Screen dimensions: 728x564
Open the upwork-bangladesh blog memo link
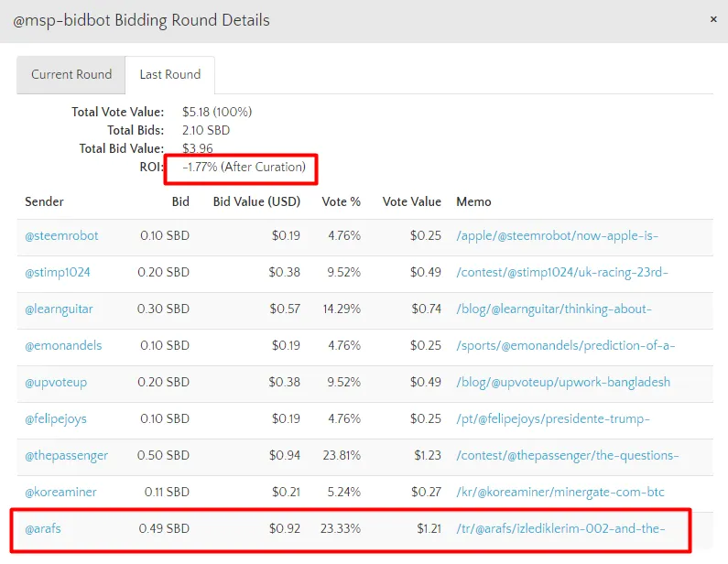563,383
